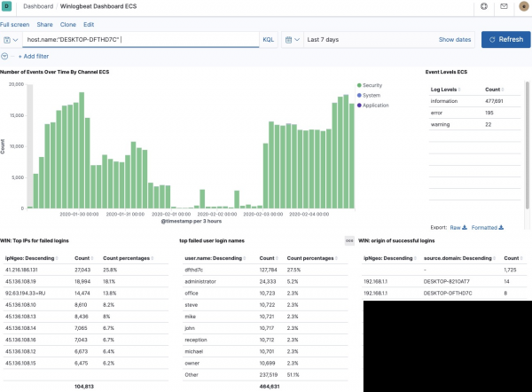Click the filter options circle icon
Image resolution: width=532 pixels, height=392 pixels.
[5, 56]
